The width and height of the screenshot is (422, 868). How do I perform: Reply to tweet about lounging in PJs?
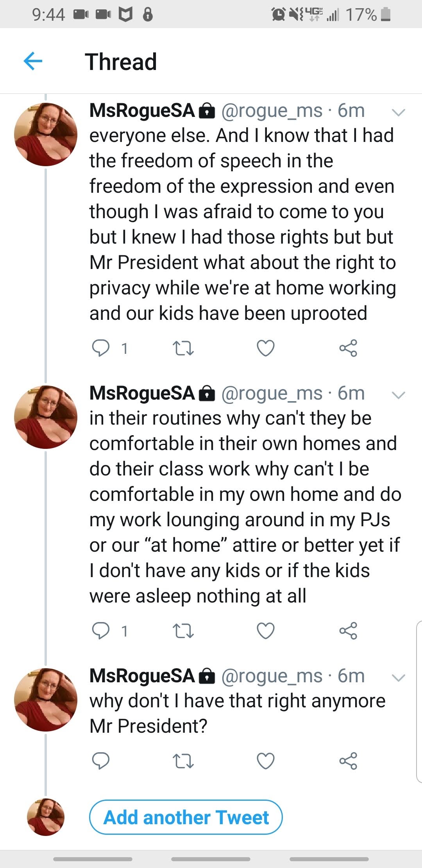click(x=101, y=631)
